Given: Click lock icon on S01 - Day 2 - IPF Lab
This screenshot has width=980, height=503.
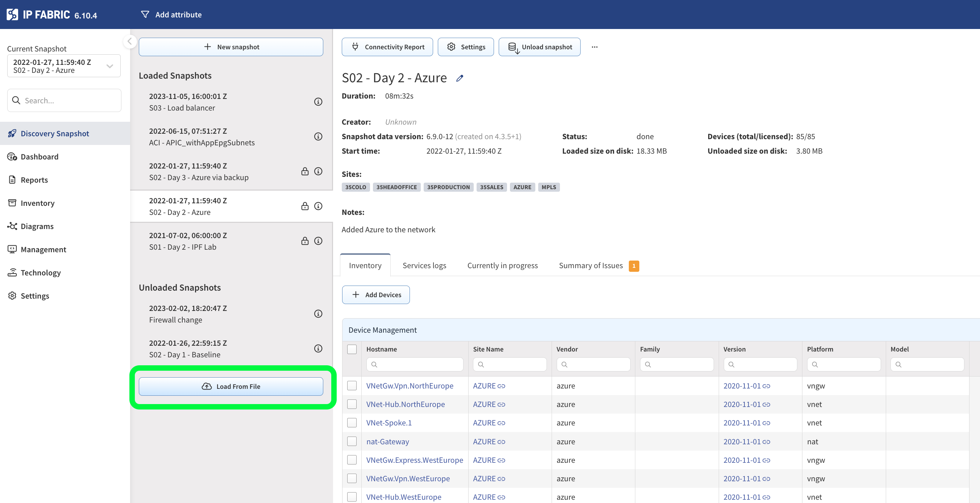Looking at the screenshot, I should click(305, 241).
